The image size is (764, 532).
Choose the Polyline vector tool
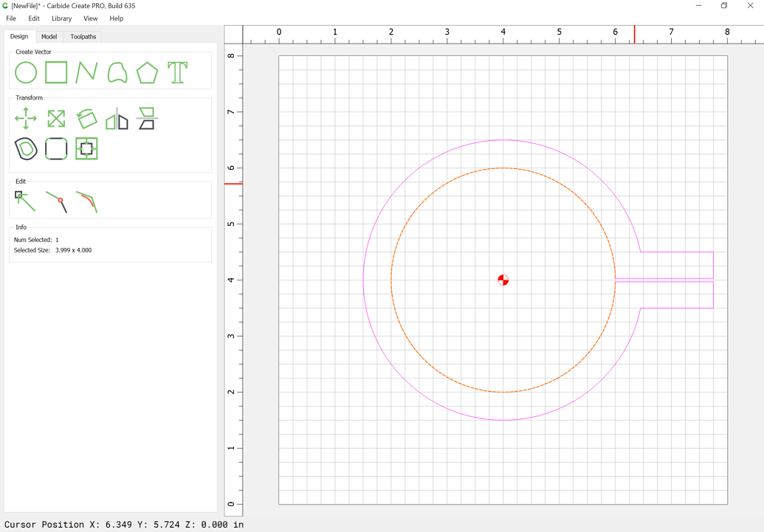tap(86, 73)
